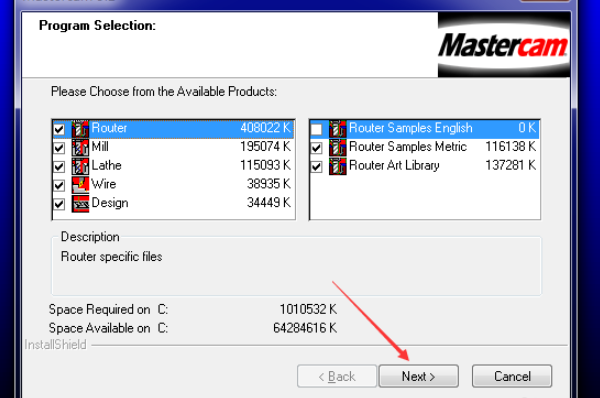Uncheck the Router Samples Metric checkbox
This screenshot has width=600, height=398.
click(x=316, y=148)
